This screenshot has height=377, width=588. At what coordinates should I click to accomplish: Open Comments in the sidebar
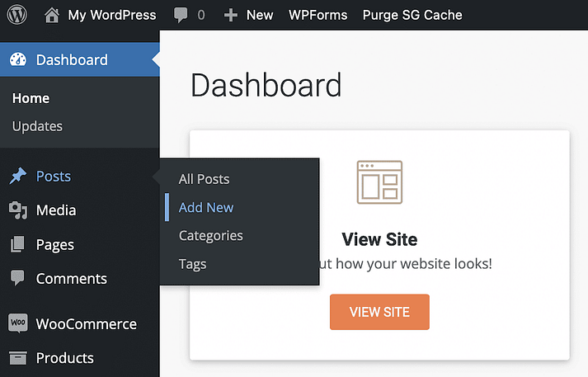pos(72,279)
